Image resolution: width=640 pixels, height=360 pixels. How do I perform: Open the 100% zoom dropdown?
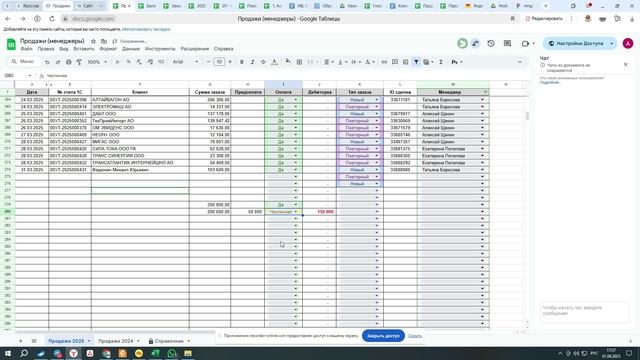click(x=97, y=62)
